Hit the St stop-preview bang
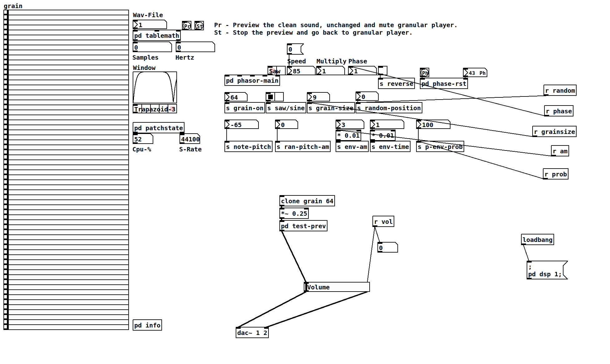 pos(199,26)
